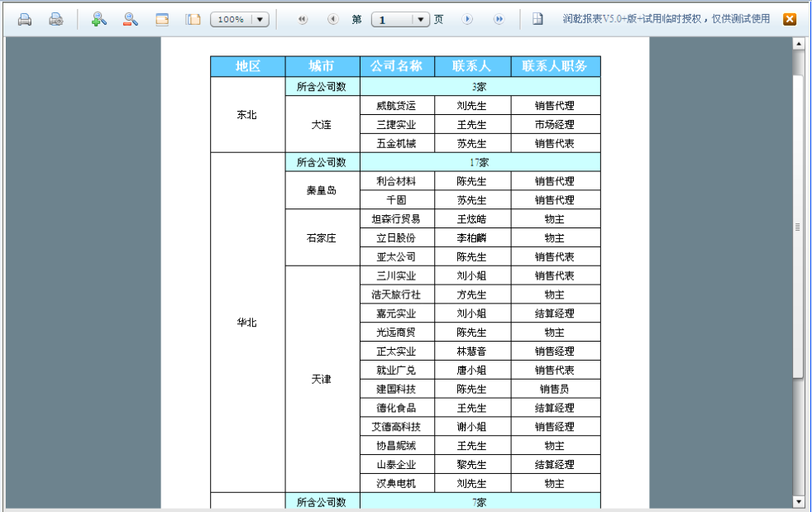Open the print settings printer icon
Image resolution: width=812 pixels, height=512 pixels.
point(56,20)
